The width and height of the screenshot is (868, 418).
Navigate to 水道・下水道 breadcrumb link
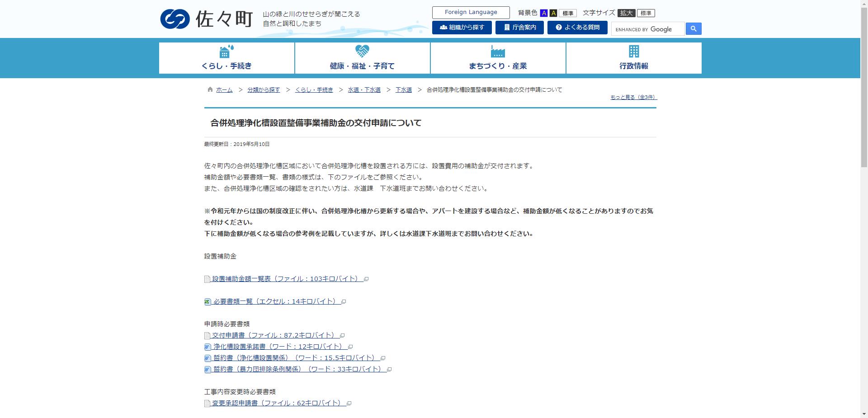[364, 89]
